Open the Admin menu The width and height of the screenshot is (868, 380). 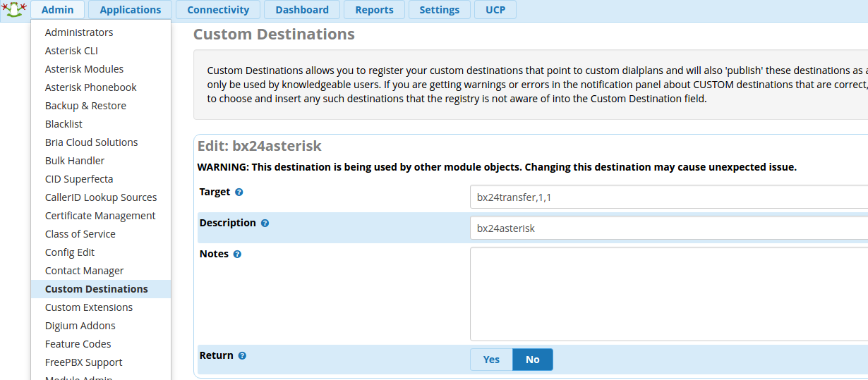pos(57,10)
